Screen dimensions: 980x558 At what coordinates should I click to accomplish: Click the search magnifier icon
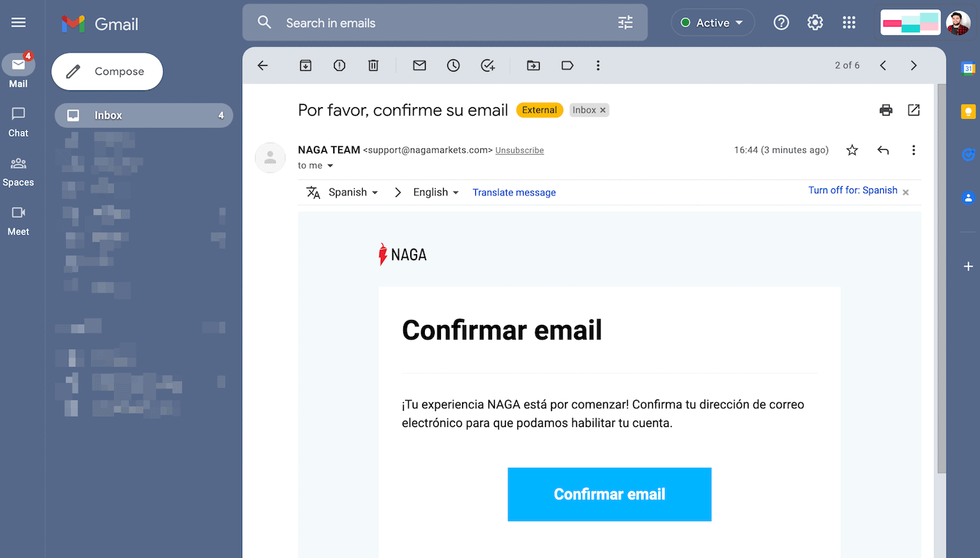[264, 23]
